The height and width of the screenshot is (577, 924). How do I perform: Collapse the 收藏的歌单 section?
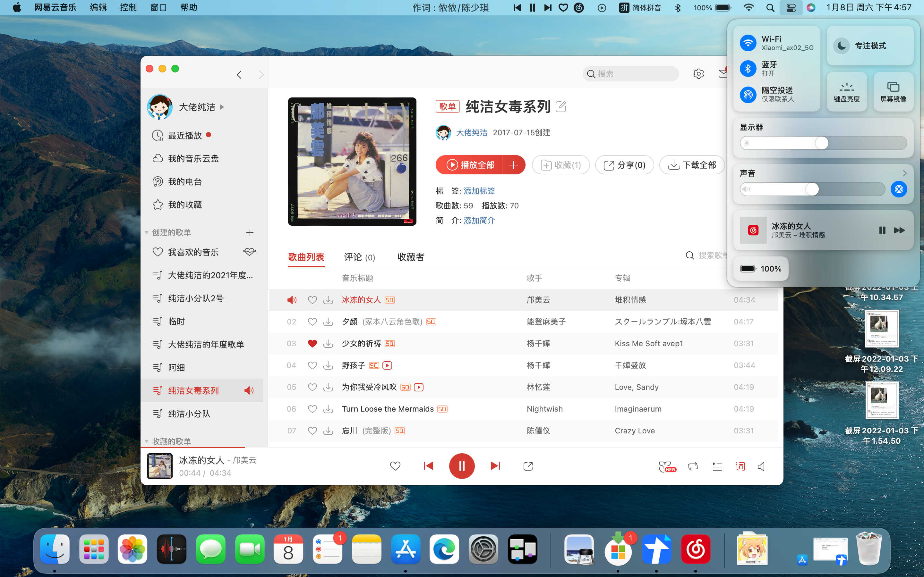click(147, 441)
